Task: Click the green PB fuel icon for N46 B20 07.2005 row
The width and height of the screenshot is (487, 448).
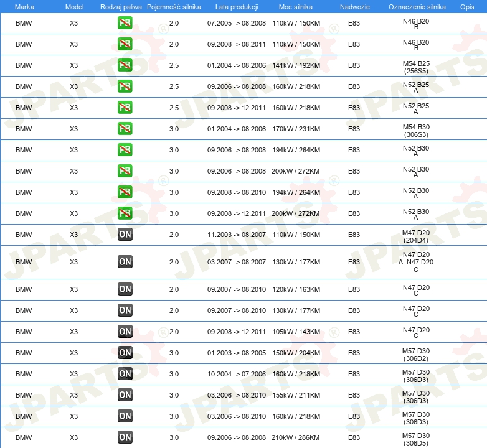Action: pos(125,23)
